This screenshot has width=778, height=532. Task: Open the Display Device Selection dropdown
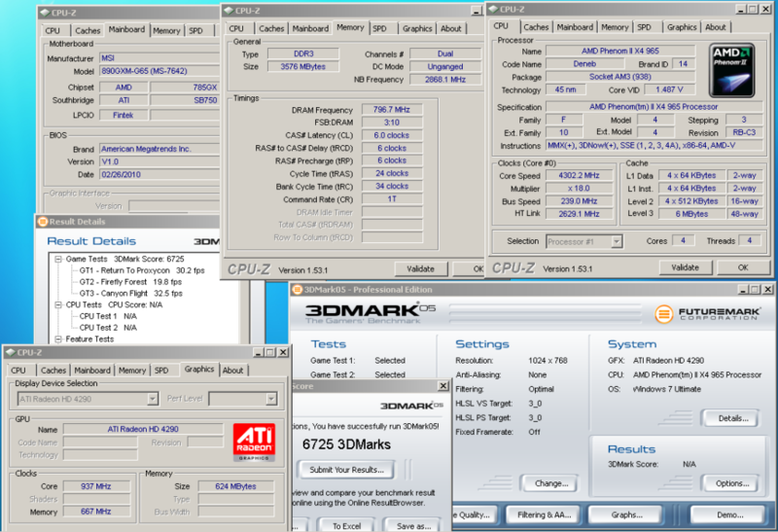[x=152, y=399]
